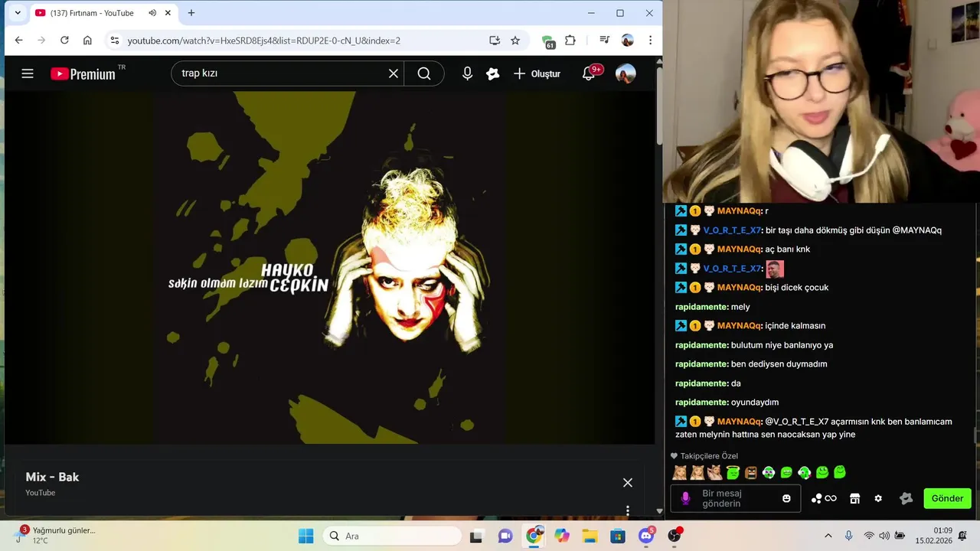This screenshot has height=551, width=980.
Task: Click the YouTube page vertical scrollbar
Action: tap(659, 106)
